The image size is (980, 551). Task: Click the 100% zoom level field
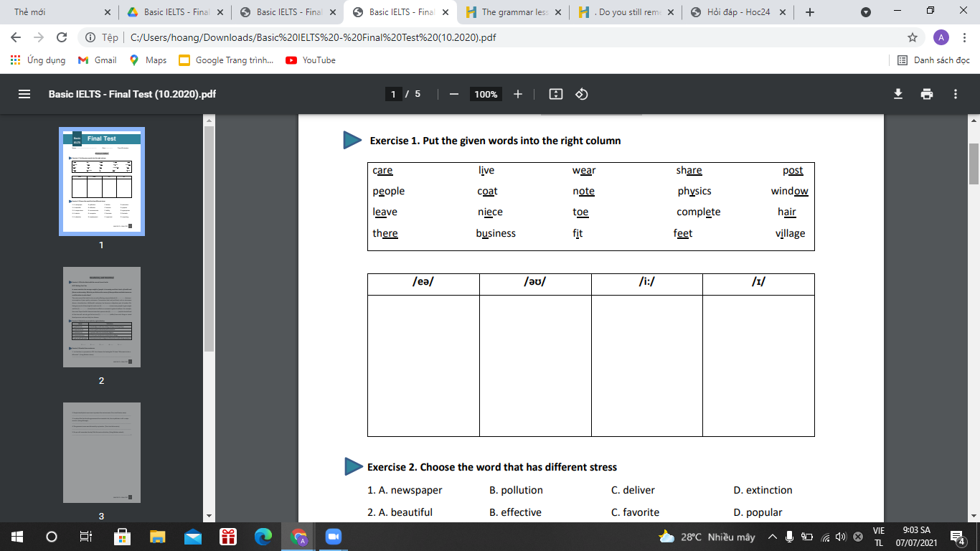pyautogui.click(x=486, y=94)
